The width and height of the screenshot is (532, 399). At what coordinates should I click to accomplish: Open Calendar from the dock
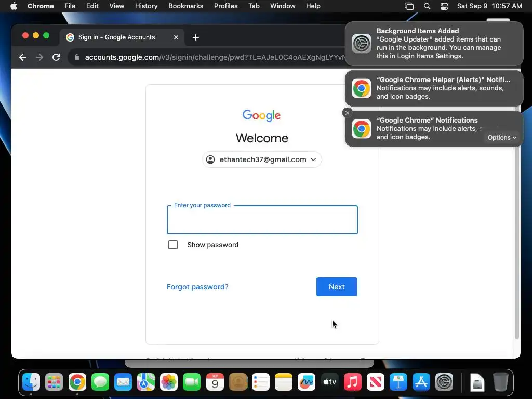[x=215, y=382]
